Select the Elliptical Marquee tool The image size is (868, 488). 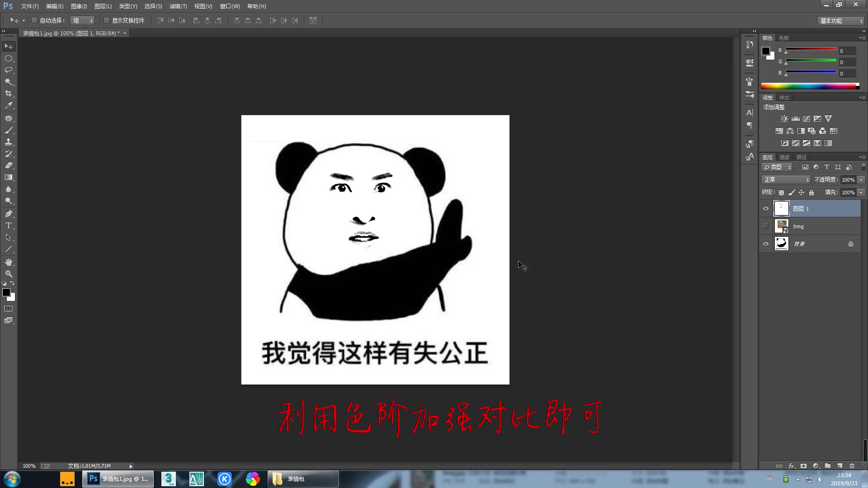[9, 58]
